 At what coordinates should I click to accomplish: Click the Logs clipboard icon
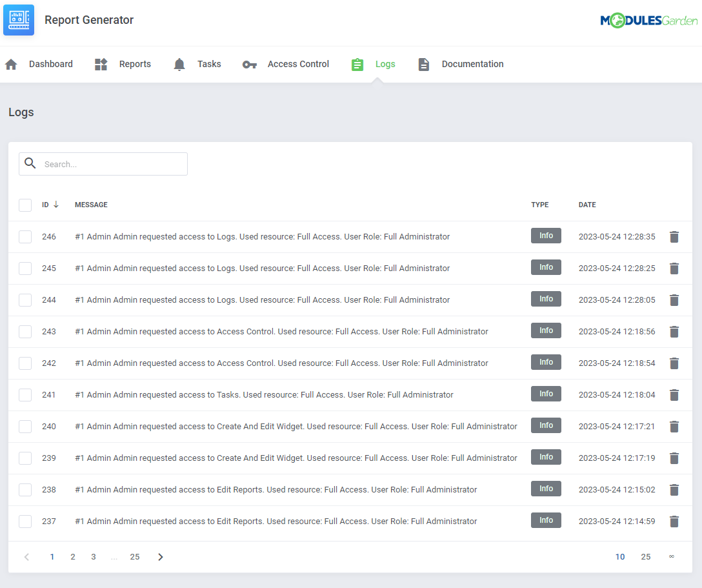click(x=357, y=65)
